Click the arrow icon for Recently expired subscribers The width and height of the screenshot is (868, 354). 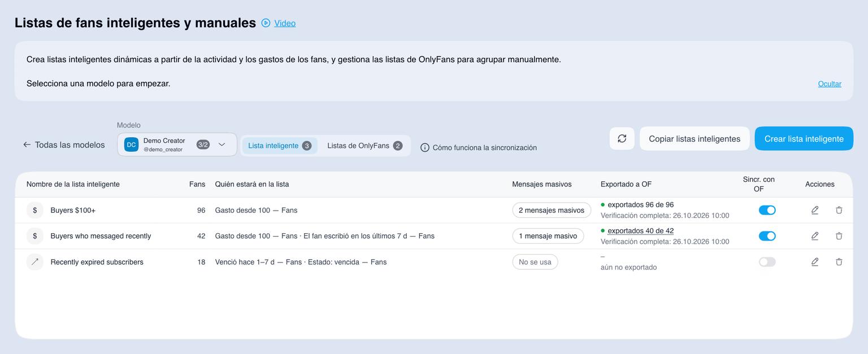(x=35, y=262)
